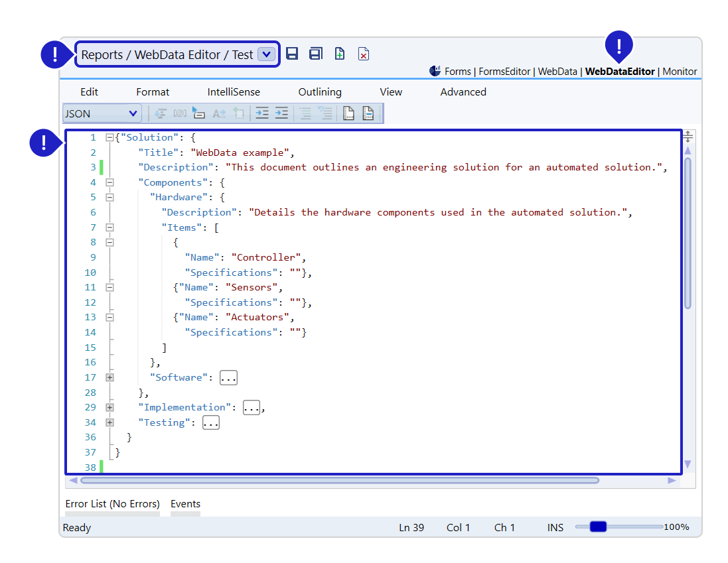Expand the Testing node on line 34

[109, 422]
